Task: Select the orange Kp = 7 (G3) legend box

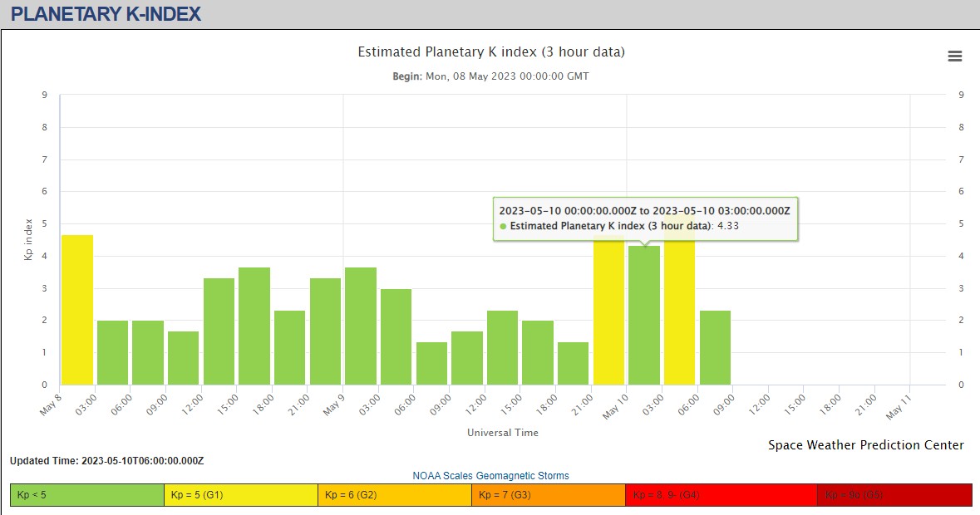Action: tap(549, 495)
